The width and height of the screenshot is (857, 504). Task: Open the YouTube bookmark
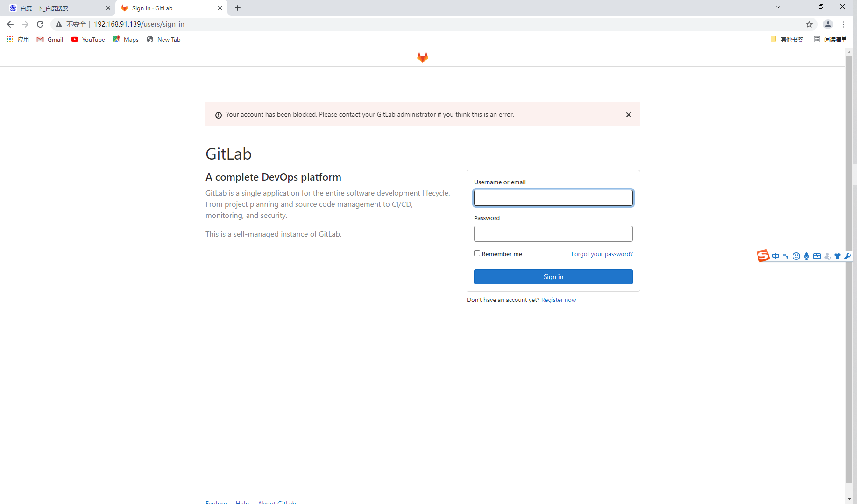click(88, 40)
